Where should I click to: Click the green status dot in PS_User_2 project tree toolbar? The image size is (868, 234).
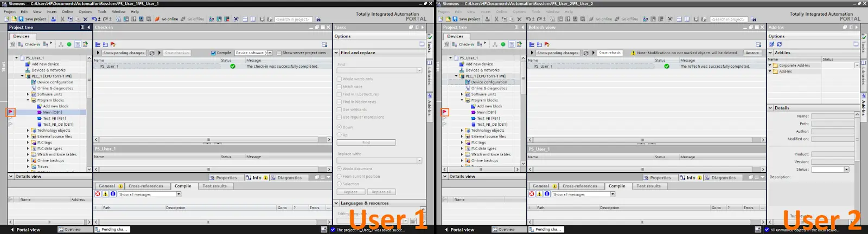coord(503,44)
